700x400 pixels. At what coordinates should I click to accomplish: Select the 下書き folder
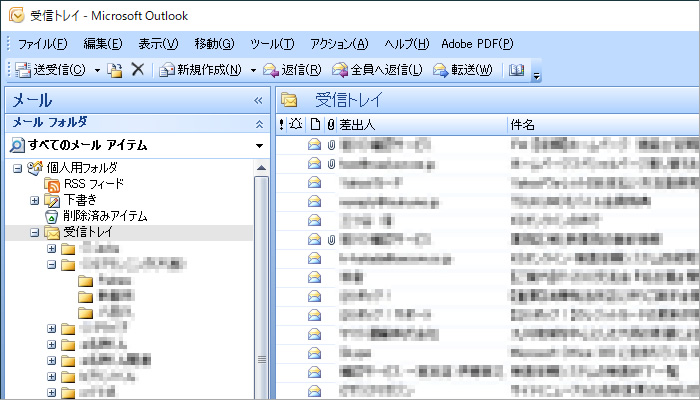coord(80,200)
